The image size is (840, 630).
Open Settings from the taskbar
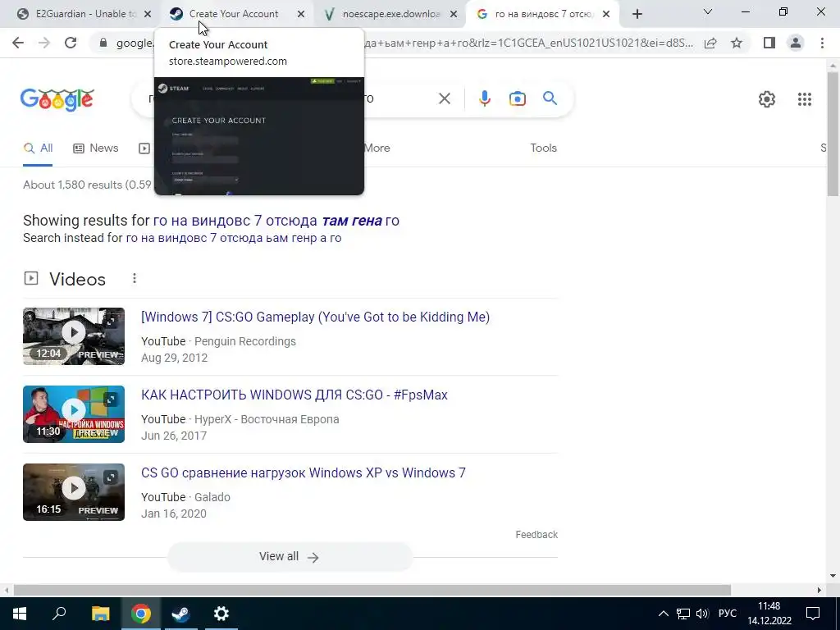[x=221, y=614]
